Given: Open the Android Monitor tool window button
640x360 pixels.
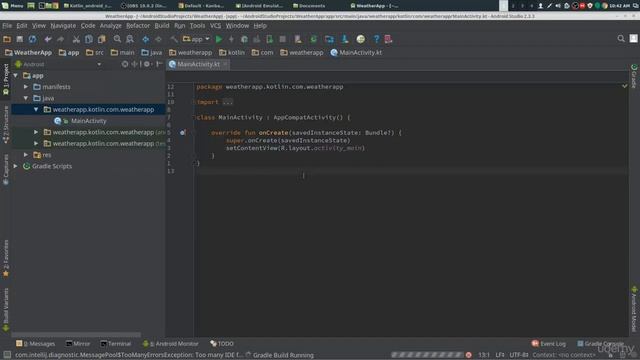Looking at the screenshot, I should pyautogui.click(x=171, y=344).
